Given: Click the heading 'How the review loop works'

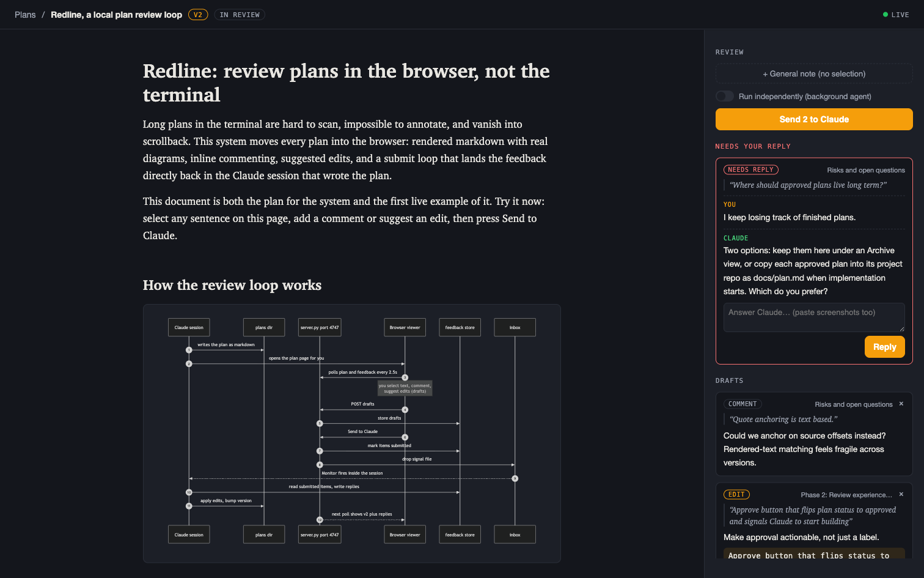Looking at the screenshot, I should click(x=232, y=285).
